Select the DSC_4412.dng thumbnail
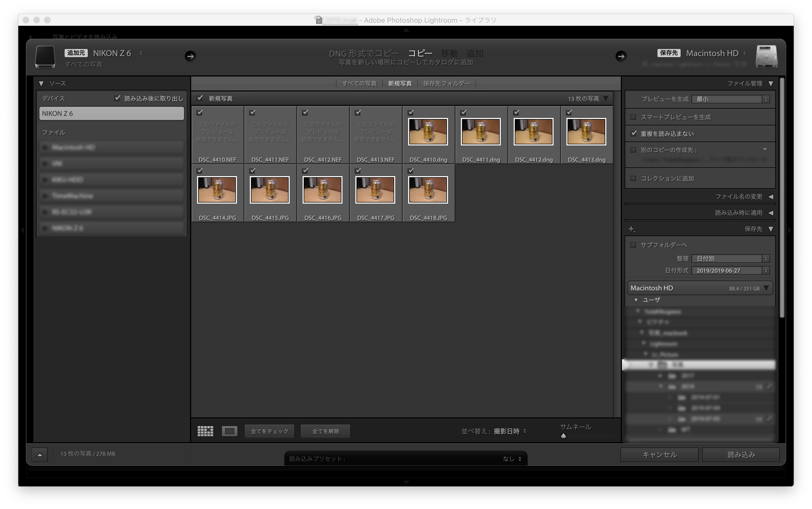Viewport: 812px width, 509px height. click(534, 132)
